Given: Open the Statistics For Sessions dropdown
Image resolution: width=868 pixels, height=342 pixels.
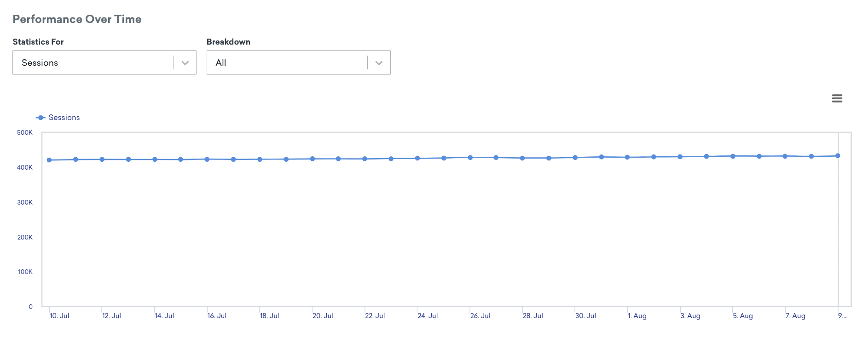Looking at the screenshot, I should [104, 63].
